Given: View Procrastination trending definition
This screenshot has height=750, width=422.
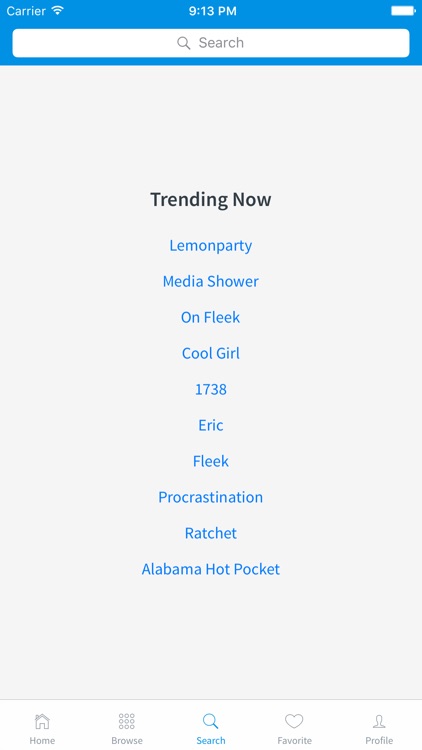Looking at the screenshot, I should tap(211, 497).
